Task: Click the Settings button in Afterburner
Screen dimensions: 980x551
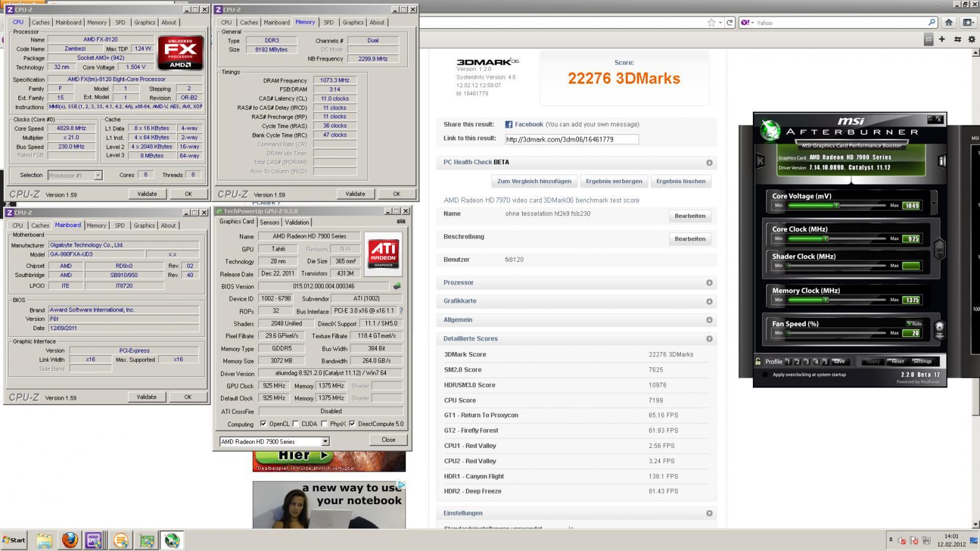Action: pos(922,362)
